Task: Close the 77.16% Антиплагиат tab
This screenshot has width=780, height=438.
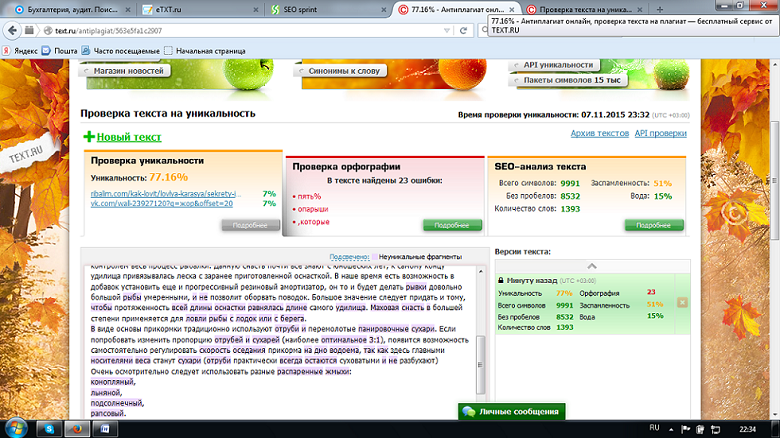Action: click(511, 9)
